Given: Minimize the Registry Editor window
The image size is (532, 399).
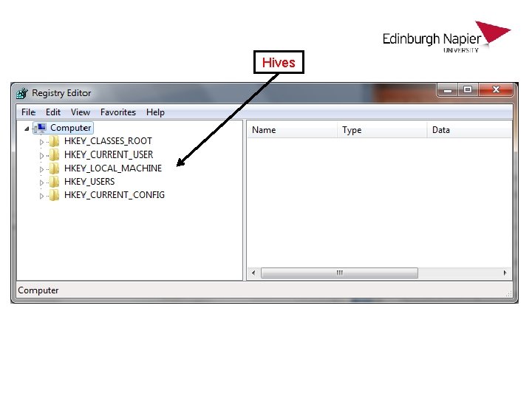Looking at the screenshot, I should pos(448,90).
